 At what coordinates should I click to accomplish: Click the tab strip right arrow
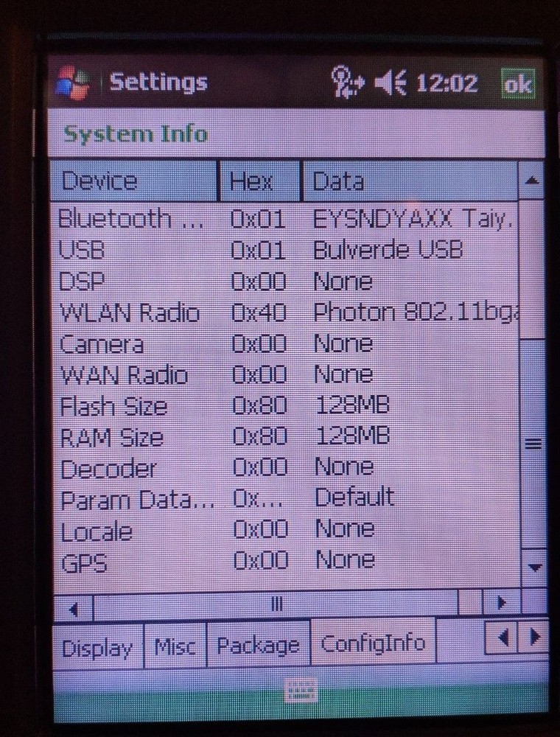pyautogui.click(x=533, y=638)
